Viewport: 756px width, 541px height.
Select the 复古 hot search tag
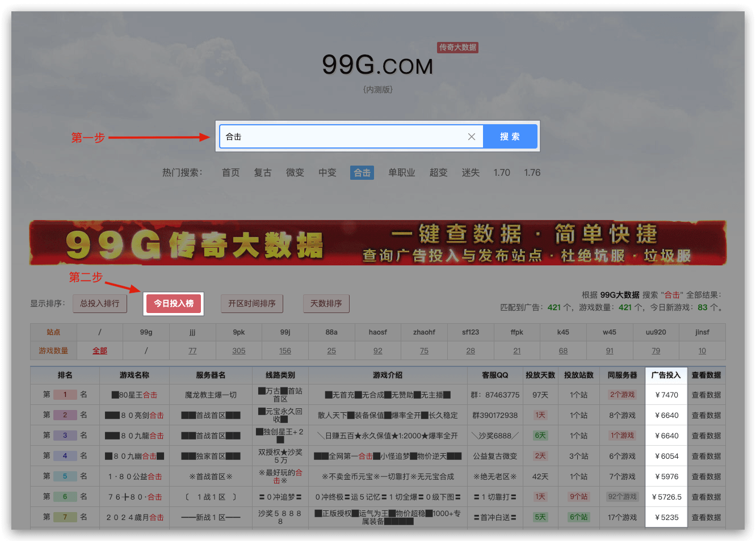pyautogui.click(x=263, y=172)
